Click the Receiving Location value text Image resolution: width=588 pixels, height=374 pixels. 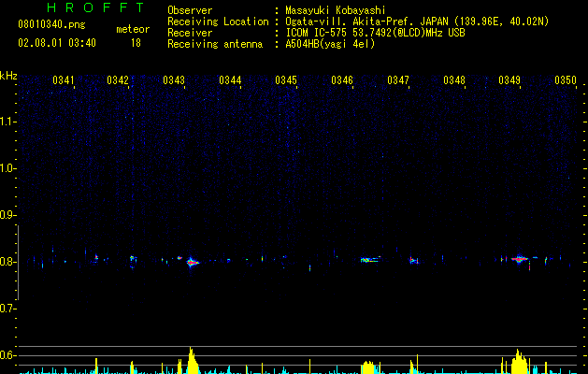[x=417, y=22]
